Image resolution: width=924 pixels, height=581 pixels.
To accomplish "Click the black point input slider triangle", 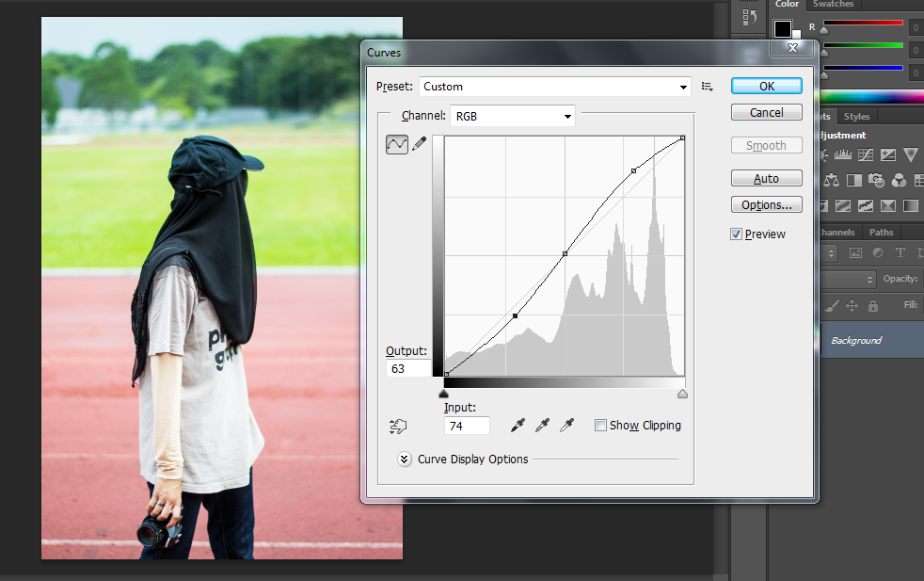I will (x=444, y=394).
